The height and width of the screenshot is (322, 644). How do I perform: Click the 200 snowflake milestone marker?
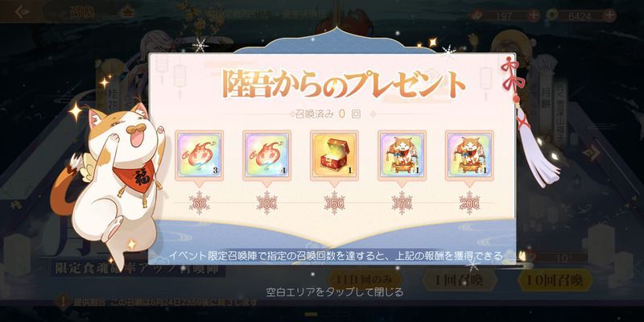[469, 203]
